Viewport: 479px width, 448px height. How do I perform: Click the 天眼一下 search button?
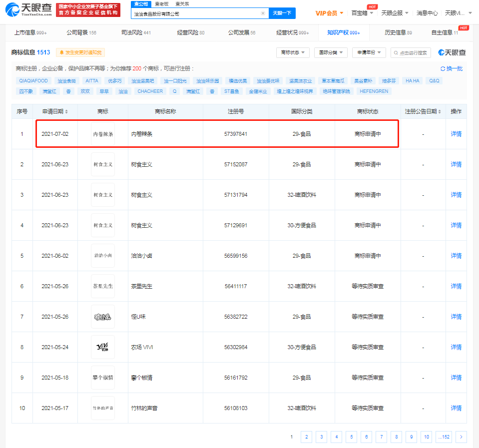point(282,13)
